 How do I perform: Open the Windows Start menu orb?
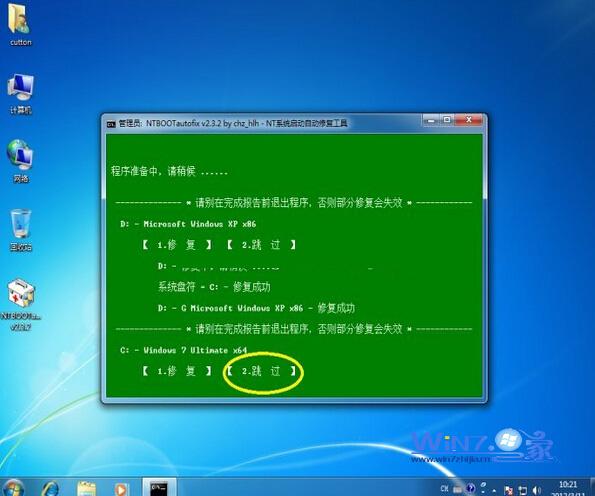pyautogui.click(x=13, y=488)
